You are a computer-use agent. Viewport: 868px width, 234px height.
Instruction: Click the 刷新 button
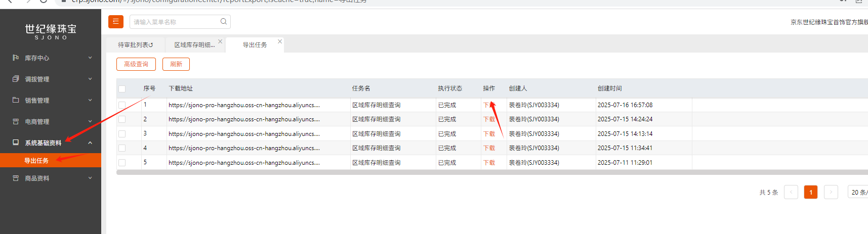tap(176, 64)
